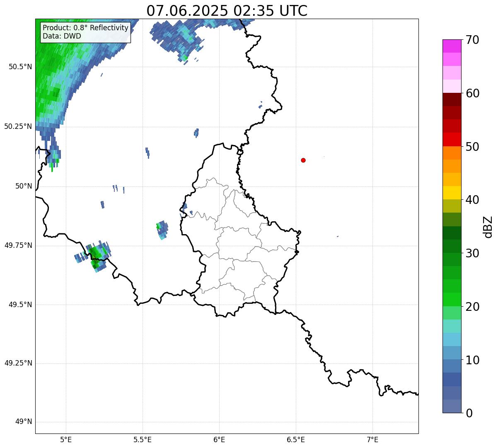Viewport: 498px width, 448px height.
Task: Click the 'Data: DWD' label
Action: [x=62, y=36]
